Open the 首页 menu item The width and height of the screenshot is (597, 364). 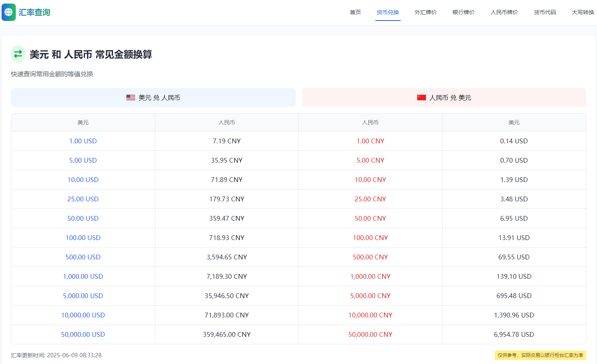355,12
